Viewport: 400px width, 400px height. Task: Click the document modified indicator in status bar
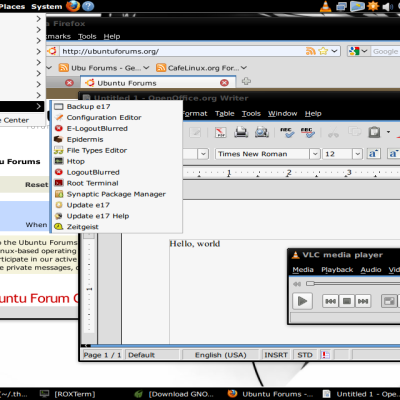pyautogui.click(x=325, y=355)
